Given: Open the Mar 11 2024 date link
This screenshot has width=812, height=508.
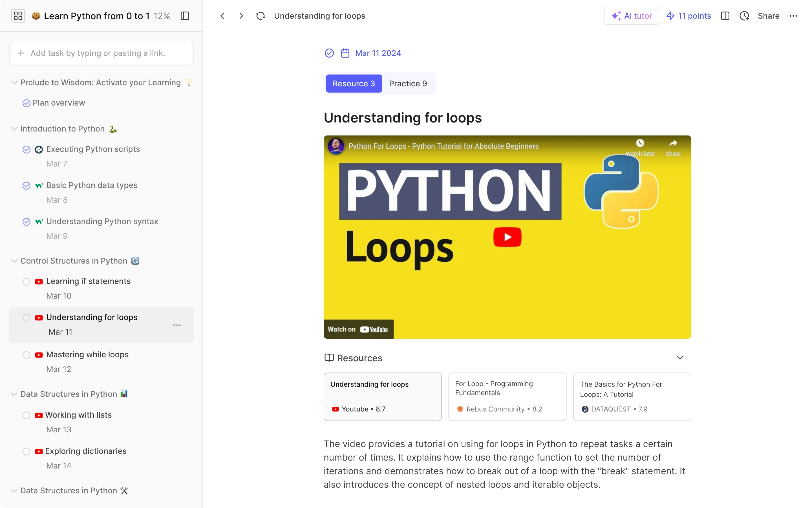Looking at the screenshot, I should pos(378,53).
